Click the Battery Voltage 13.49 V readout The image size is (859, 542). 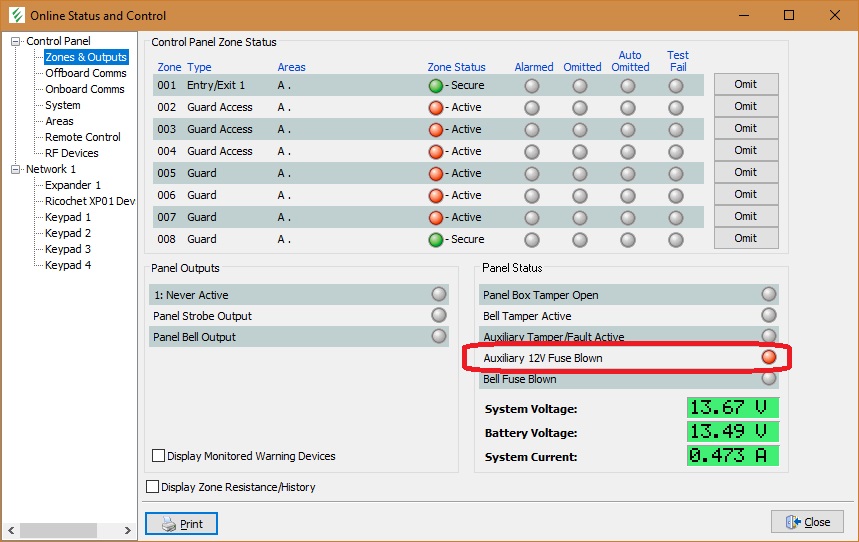(x=733, y=431)
